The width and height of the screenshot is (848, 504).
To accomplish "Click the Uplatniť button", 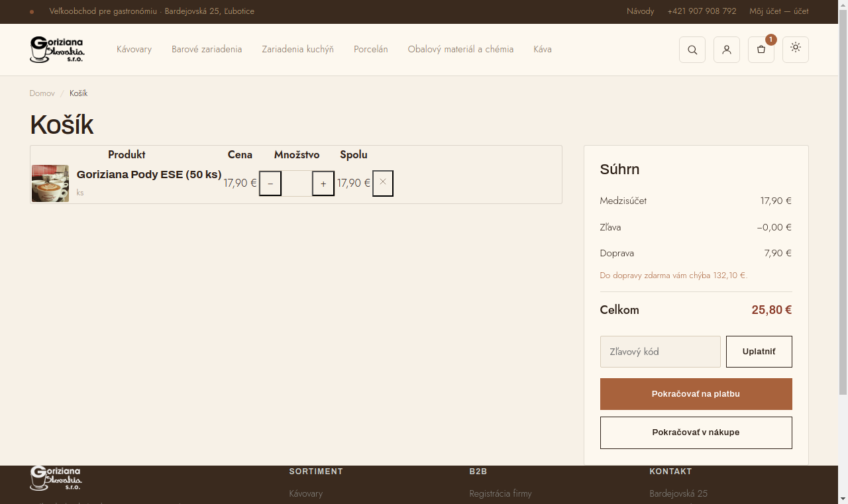I will 759,352.
